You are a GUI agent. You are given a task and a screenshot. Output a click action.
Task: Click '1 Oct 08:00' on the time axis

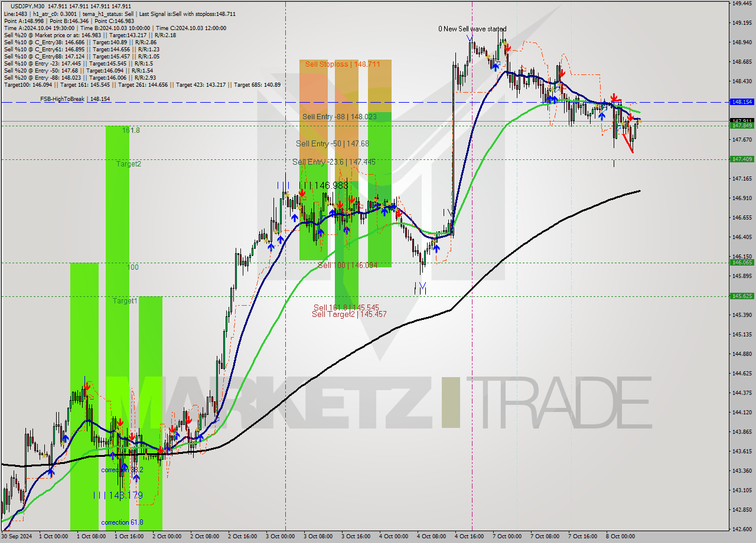point(91,537)
